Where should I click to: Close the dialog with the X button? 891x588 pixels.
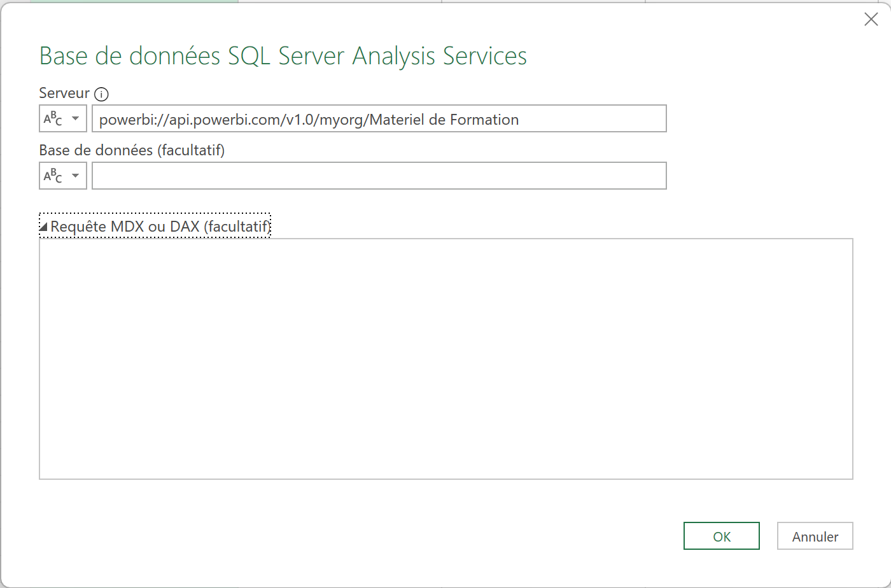(871, 20)
